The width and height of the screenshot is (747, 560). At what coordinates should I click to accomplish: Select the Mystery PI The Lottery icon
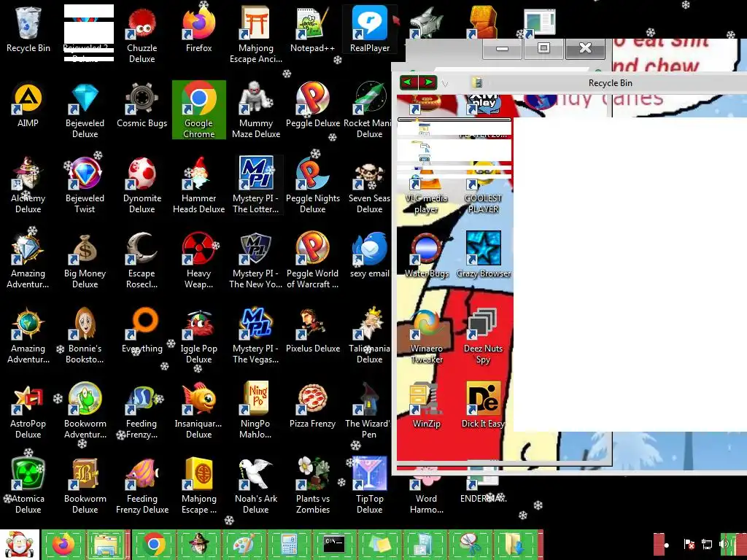coord(256,184)
